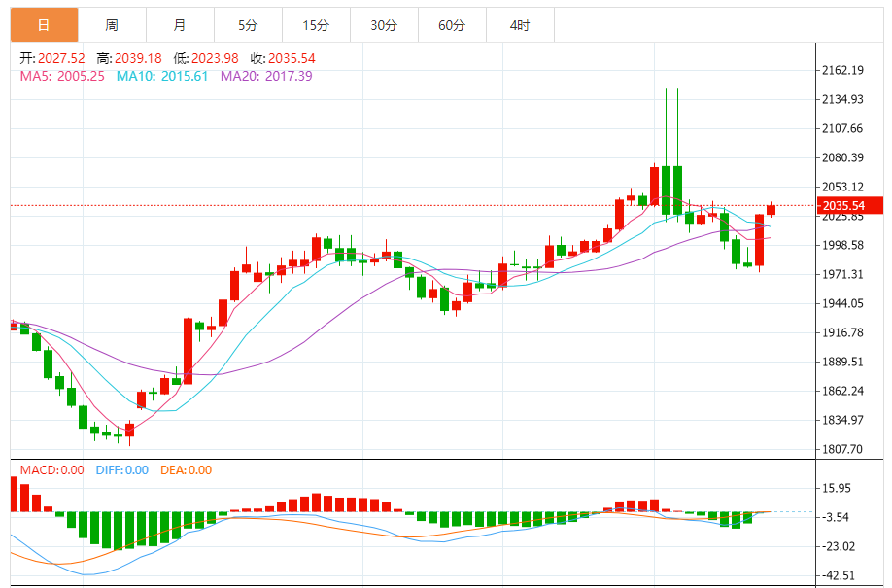Click the 1834.97 price axis label
The image size is (892, 588).
click(842, 420)
